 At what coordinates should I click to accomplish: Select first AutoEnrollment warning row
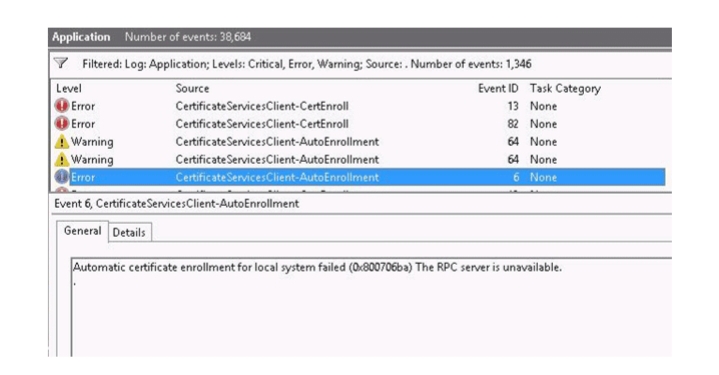click(359, 142)
